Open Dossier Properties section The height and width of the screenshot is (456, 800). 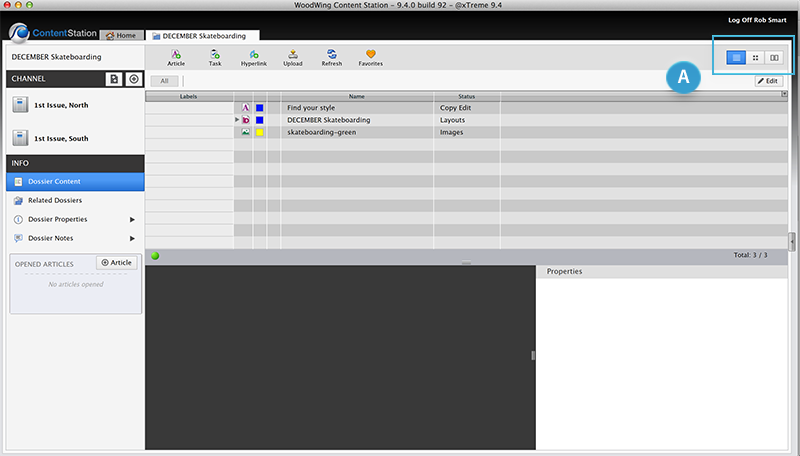(x=75, y=219)
